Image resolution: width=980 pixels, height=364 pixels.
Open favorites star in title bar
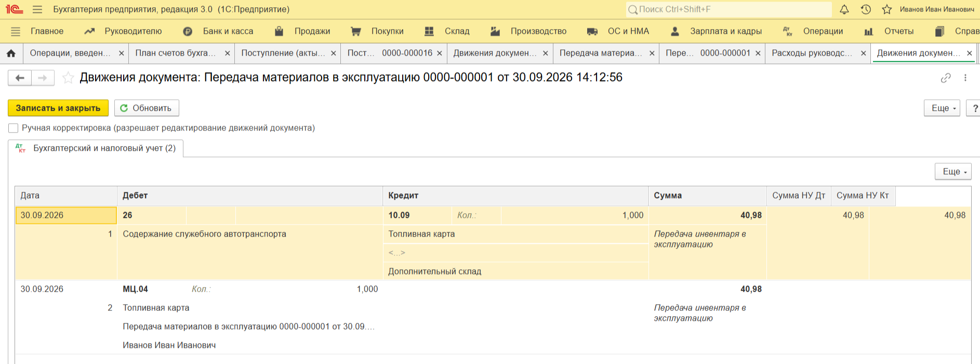click(x=887, y=9)
